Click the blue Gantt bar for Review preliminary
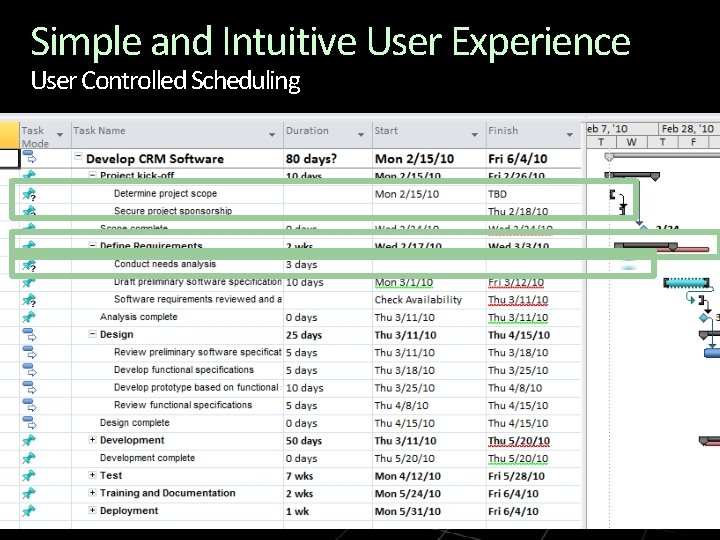This screenshot has width=720, height=540. coord(712,353)
